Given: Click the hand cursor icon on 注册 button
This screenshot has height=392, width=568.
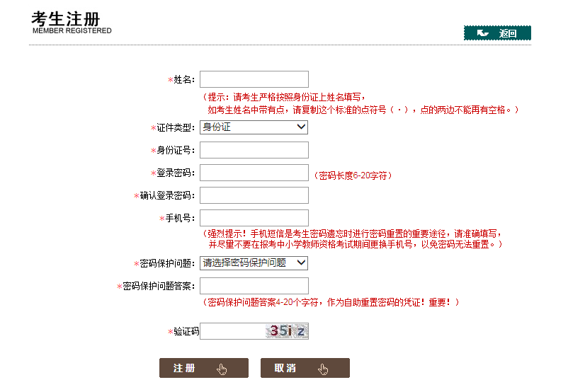Looking at the screenshot, I should [x=222, y=369].
